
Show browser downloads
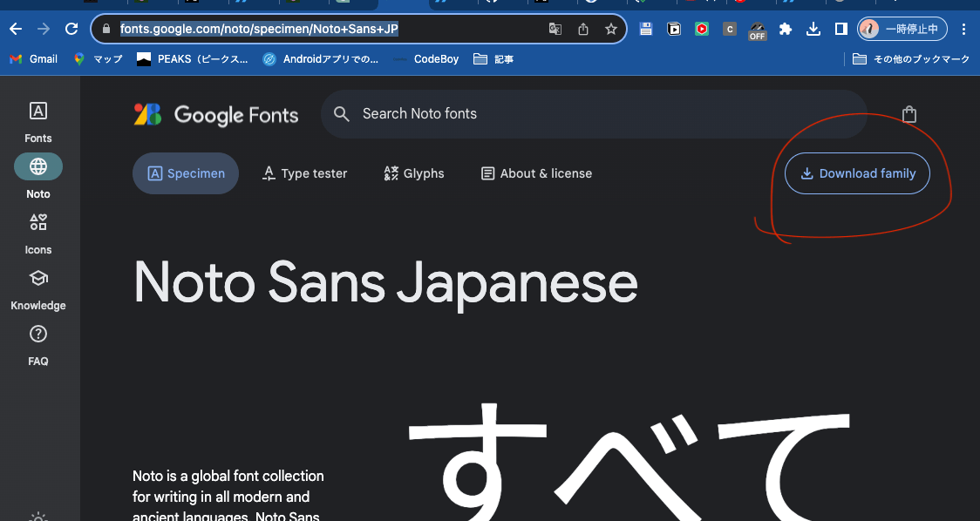point(813,29)
